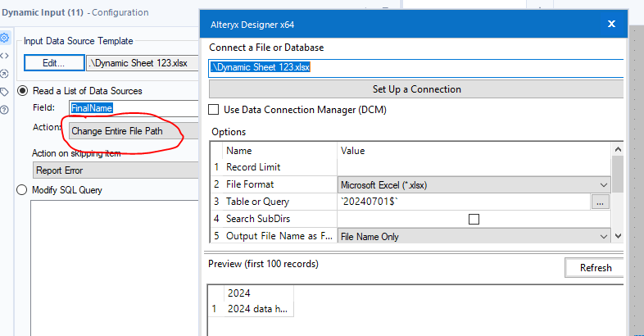Open the Annotation tag icon in sidebar
This screenshot has height=336, width=644.
point(4,92)
